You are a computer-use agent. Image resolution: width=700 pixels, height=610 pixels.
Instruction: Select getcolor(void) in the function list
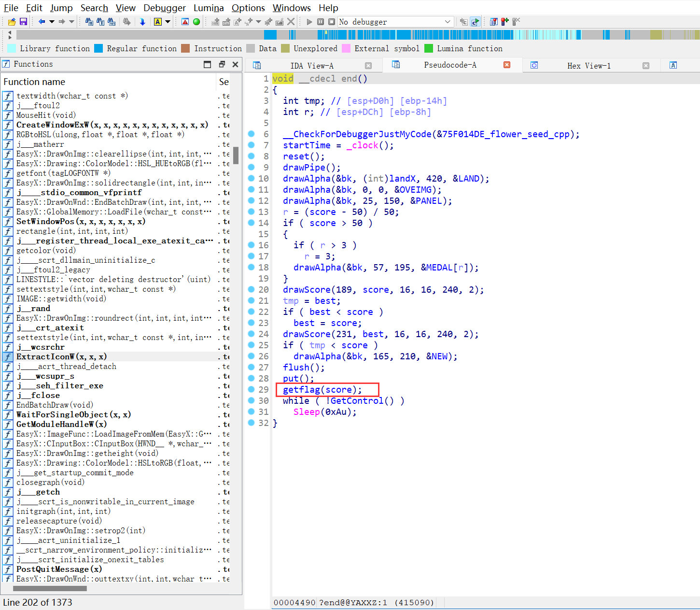(46, 250)
